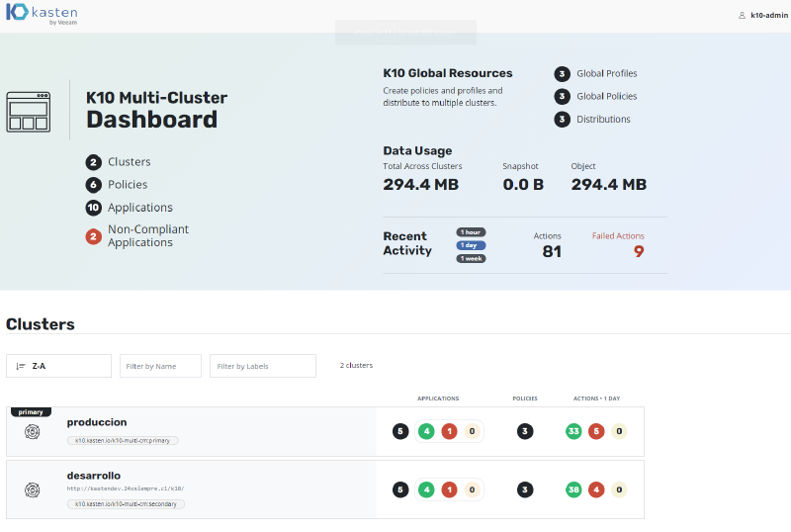Click desarrollo's k10-multi-cm:secondary label

126,504
